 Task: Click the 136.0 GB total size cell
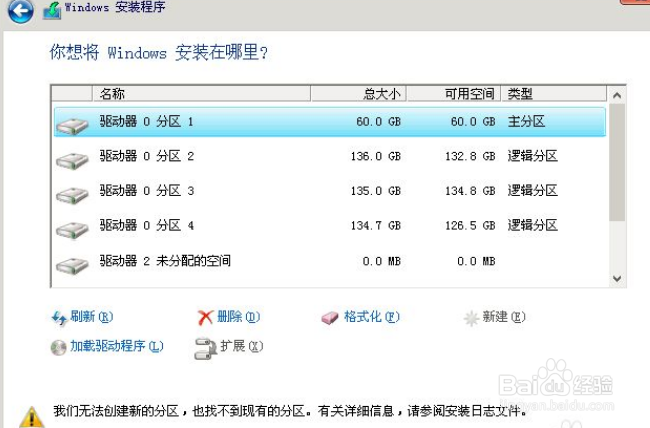pos(376,156)
